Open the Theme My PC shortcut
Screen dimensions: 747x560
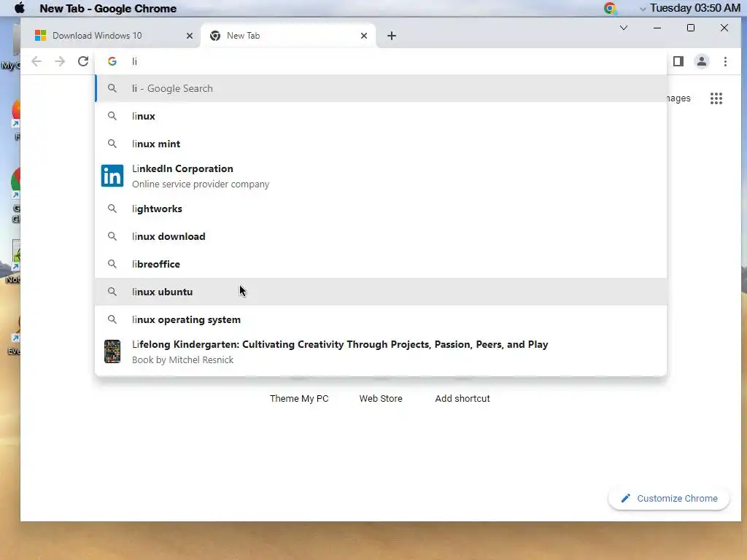(x=299, y=399)
